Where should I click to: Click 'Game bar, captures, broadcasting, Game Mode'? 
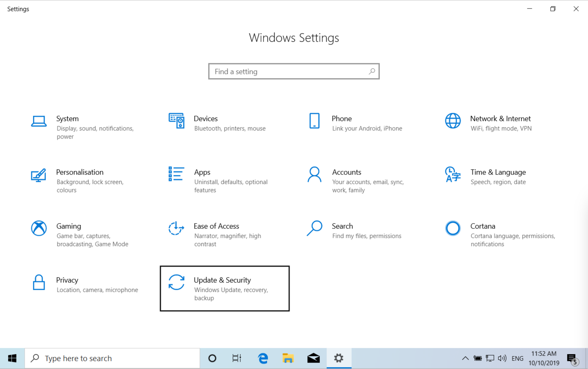pyautogui.click(x=92, y=240)
